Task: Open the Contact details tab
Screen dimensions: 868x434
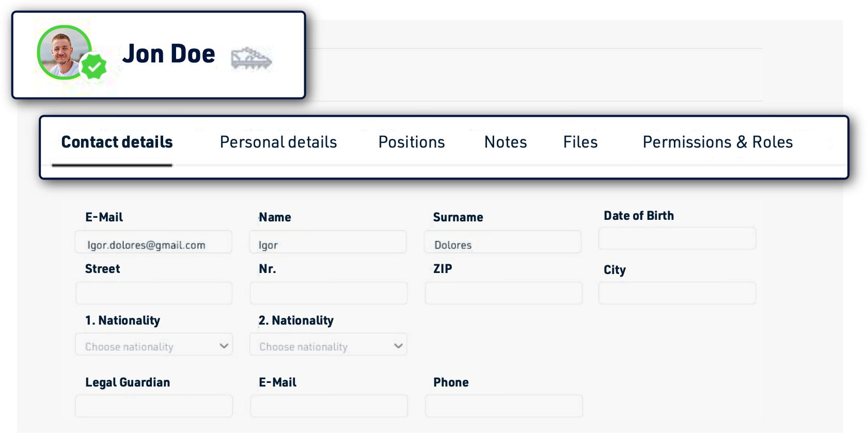Action: (117, 142)
